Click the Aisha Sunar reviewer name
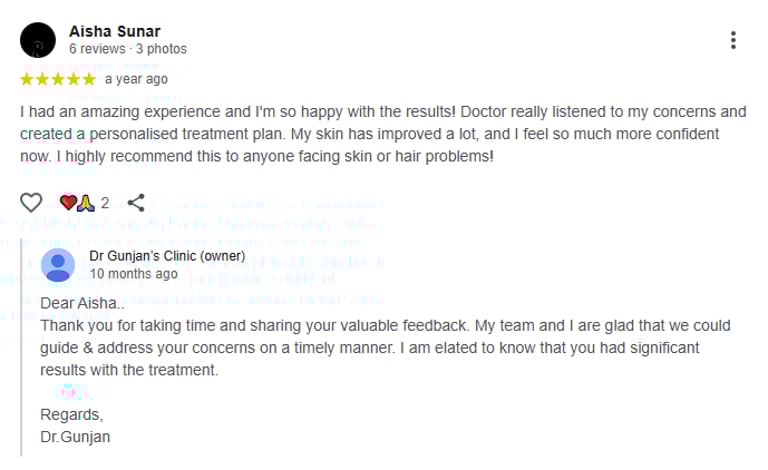Screen dimensions: 768x470 click(x=114, y=31)
